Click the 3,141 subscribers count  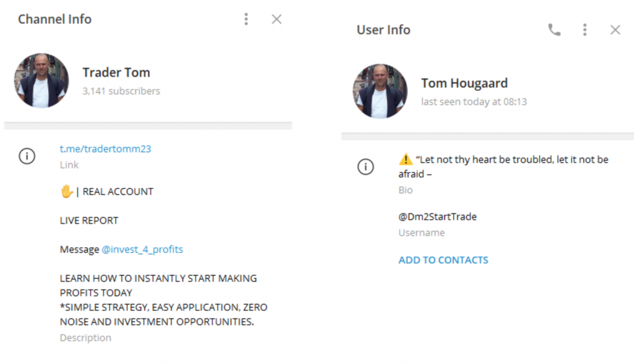(121, 91)
